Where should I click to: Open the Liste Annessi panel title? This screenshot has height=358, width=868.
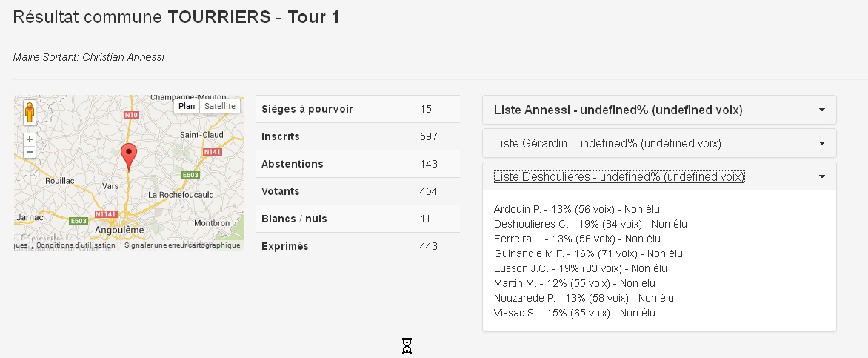pos(618,110)
